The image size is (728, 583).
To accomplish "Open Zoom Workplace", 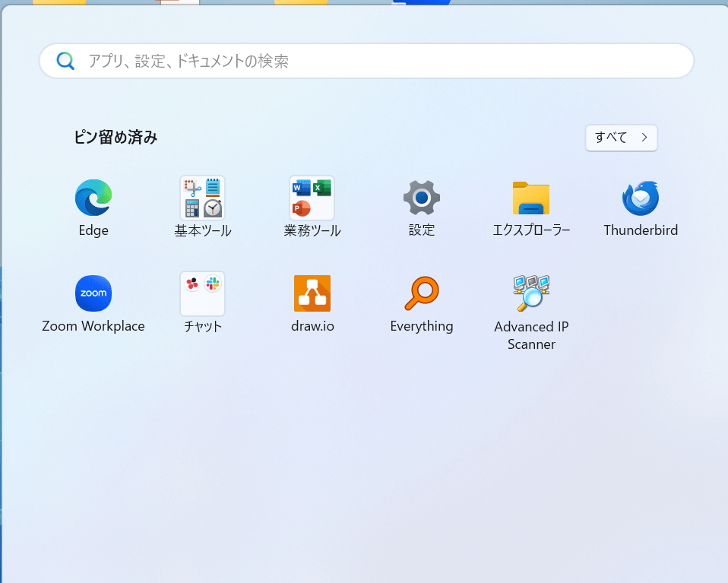I will click(x=93, y=304).
